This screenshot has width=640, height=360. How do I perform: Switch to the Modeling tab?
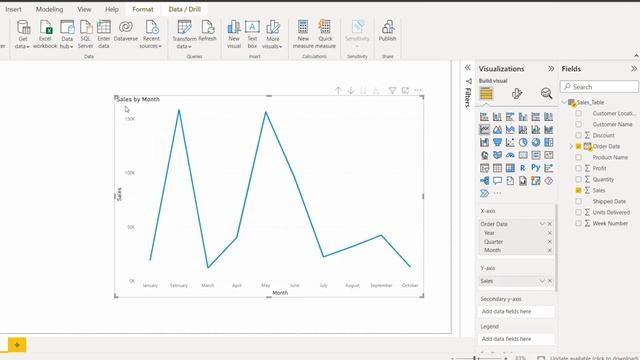49,9
